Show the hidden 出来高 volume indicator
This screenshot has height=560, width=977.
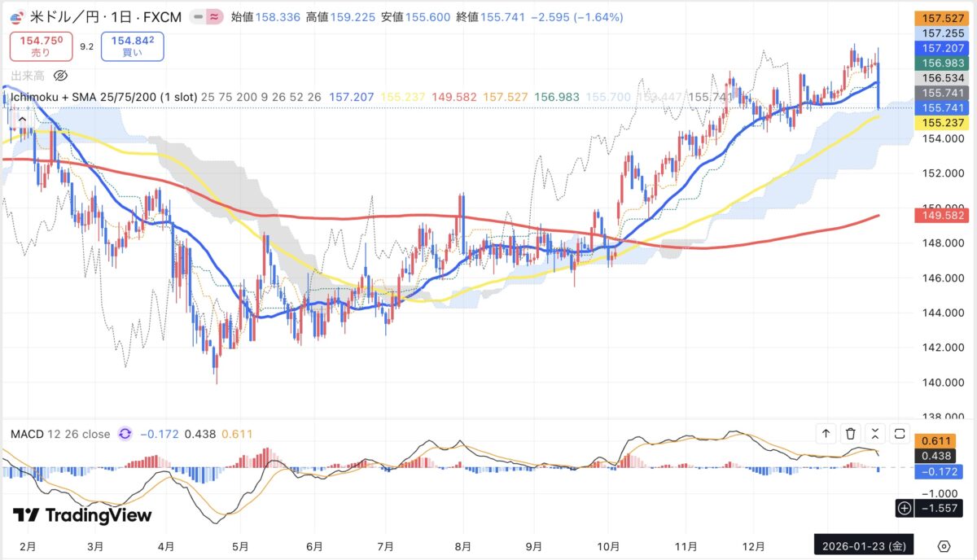(x=60, y=76)
